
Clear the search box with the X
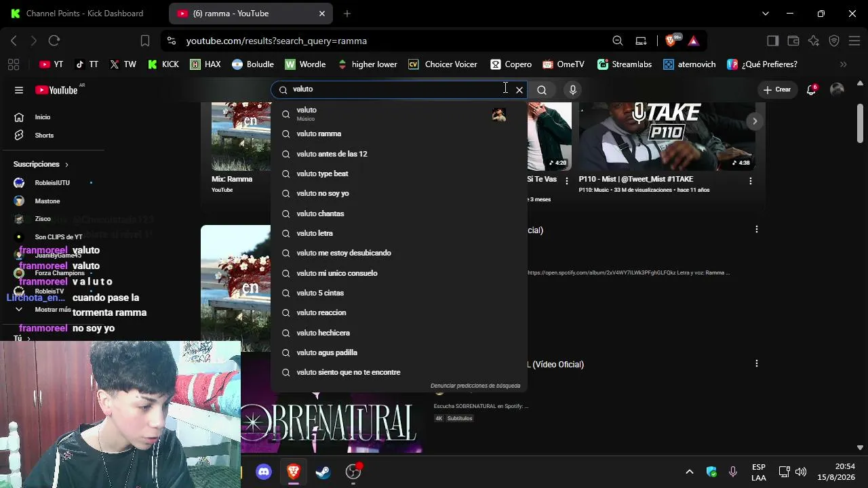click(x=519, y=89)
